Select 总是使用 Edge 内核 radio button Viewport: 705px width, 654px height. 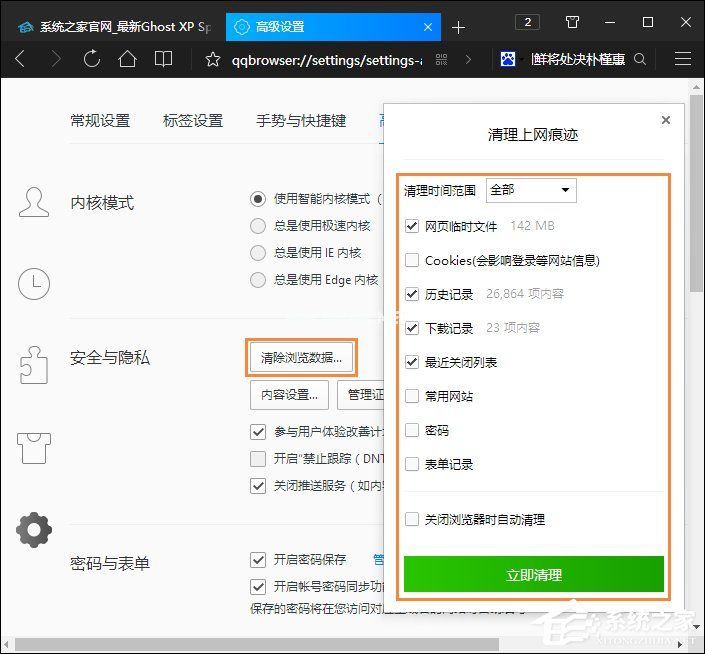(258, 280)
